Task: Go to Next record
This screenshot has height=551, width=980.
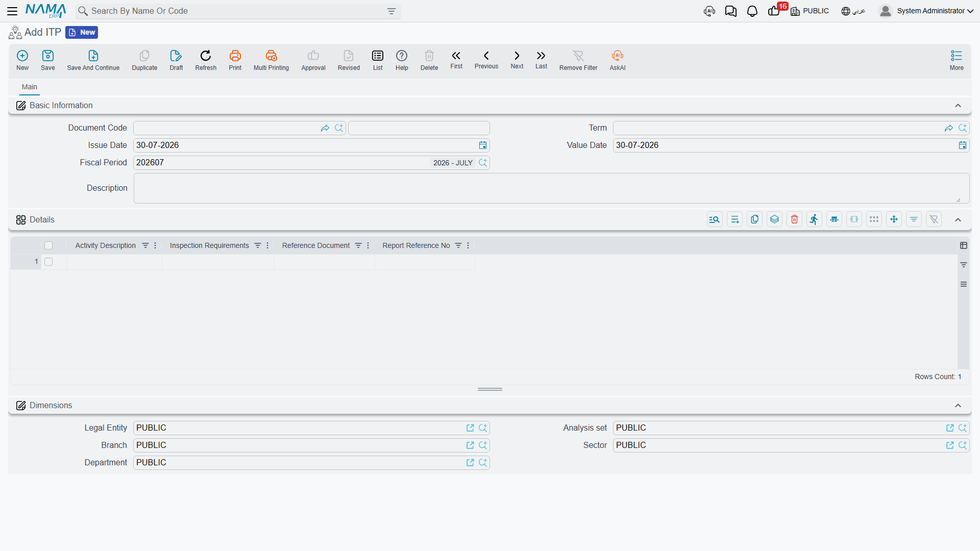Action: (517, 60)
